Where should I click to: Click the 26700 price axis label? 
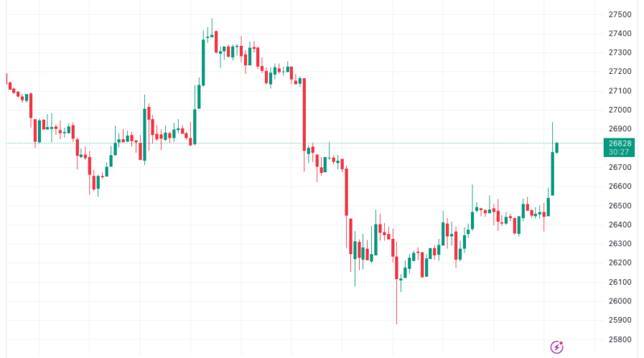coord(618,167)
